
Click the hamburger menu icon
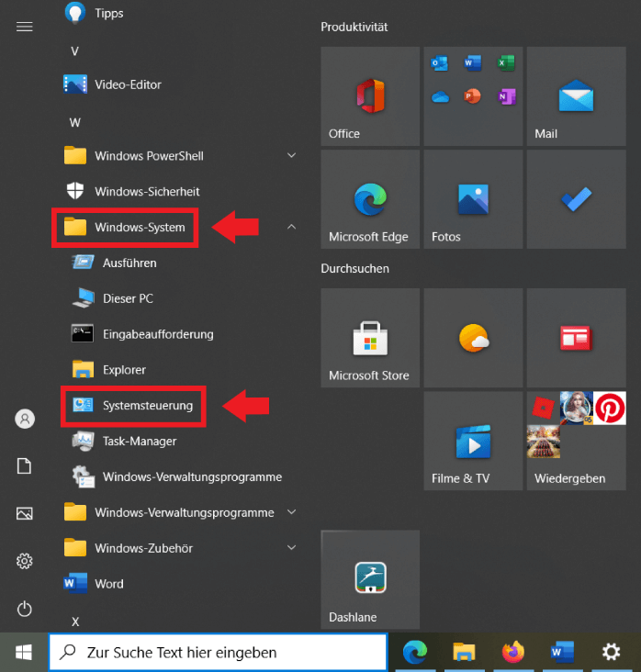pos(25,27)
